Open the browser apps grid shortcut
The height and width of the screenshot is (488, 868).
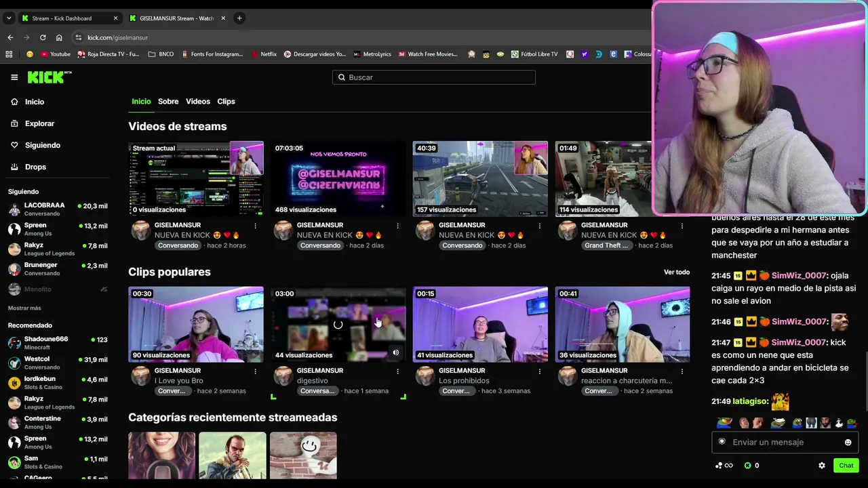[x=9, y=54]
